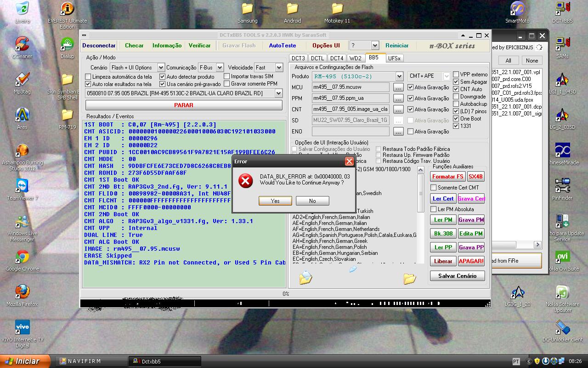The width and height of the screenshot is (588, 368).
Task: Click the 0% progress bar
Action: (x=285, y=293)
